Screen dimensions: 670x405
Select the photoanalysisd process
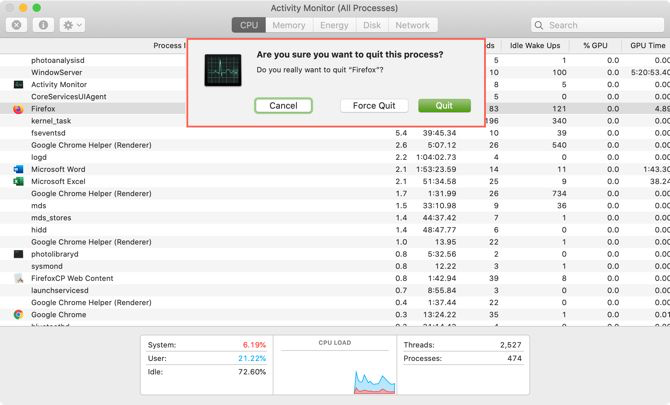(x=58, y=60)
